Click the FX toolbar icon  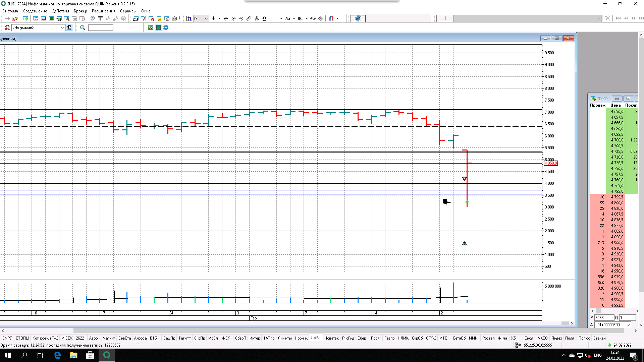pos(151,27)
